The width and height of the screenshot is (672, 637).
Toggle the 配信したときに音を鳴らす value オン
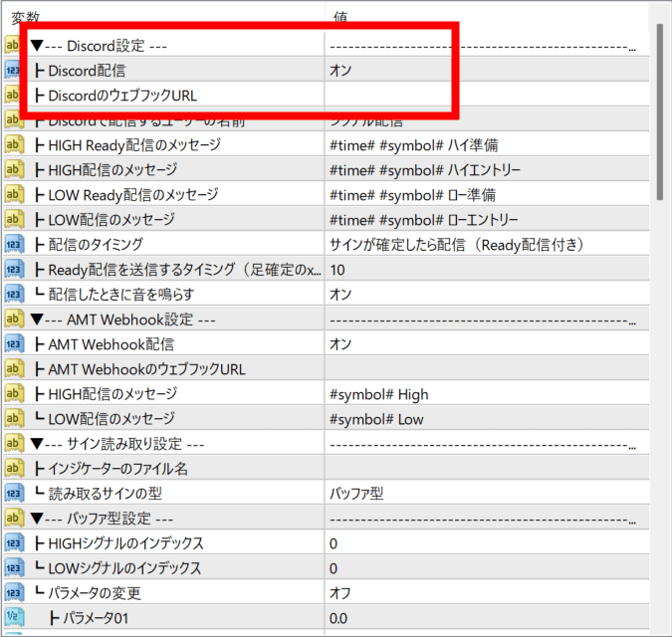[340, 294]
